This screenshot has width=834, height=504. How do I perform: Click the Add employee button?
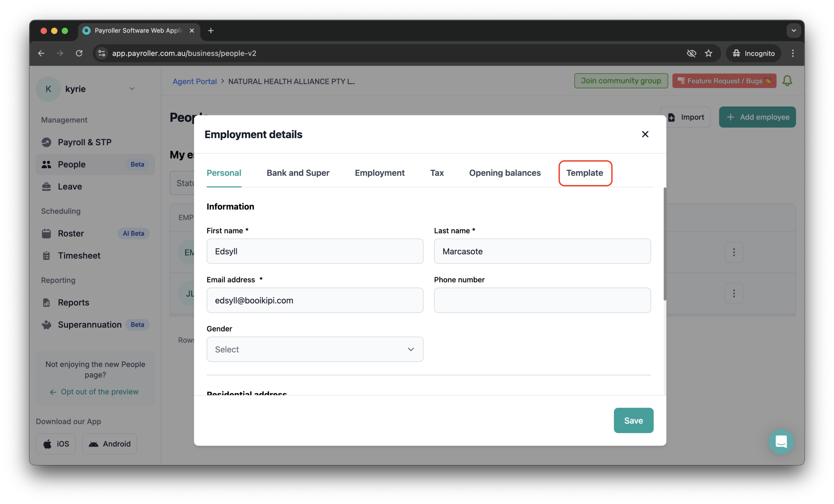[x=757, y=117]
